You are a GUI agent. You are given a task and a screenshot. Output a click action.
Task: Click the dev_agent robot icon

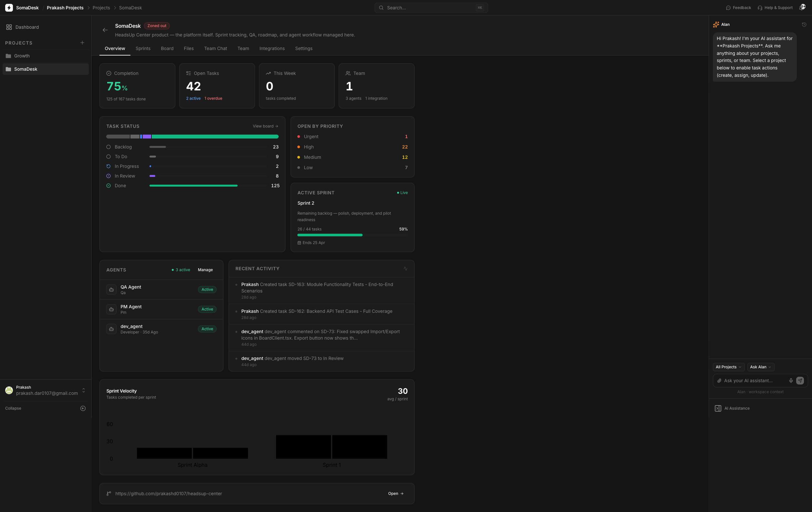click(111, 329)
